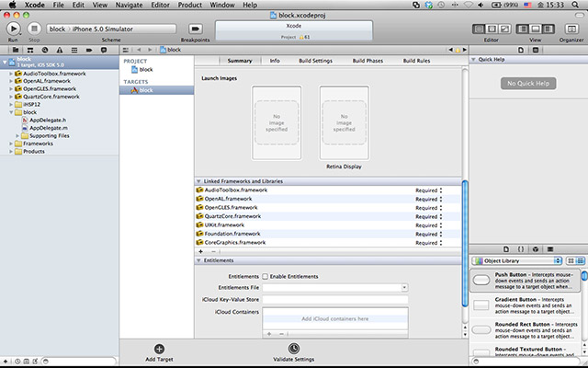This screenshot has width=588, height=368.
Task: Show the Issue navigator warning icon
Action: [x=59, y=50]
